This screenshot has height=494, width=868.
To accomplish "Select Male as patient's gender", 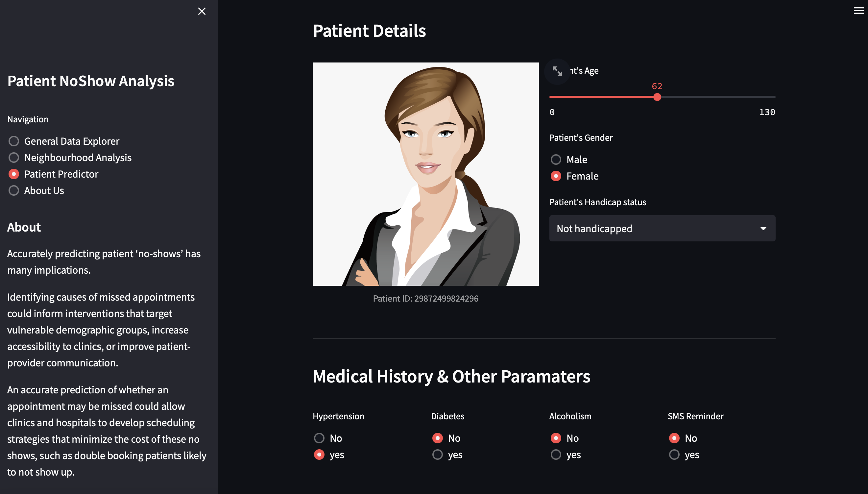I will tap(556, 160).
